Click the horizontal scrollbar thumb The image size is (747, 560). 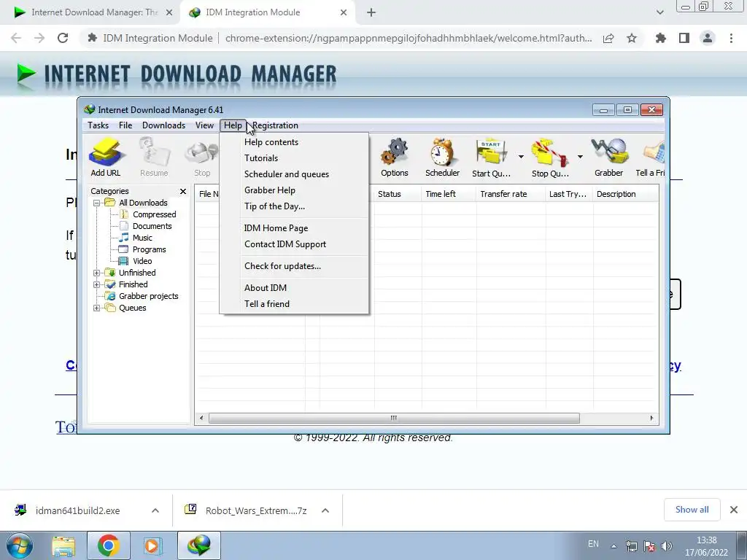[394, 418]
